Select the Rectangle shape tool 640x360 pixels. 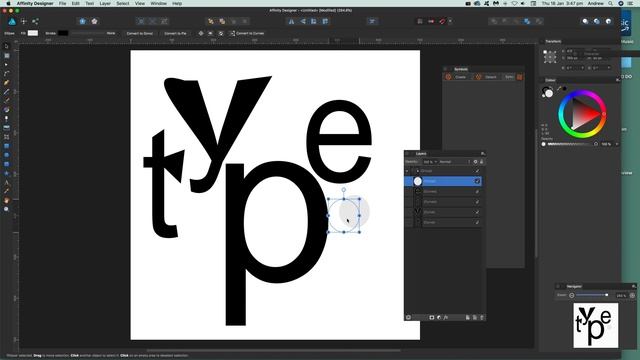7,146
